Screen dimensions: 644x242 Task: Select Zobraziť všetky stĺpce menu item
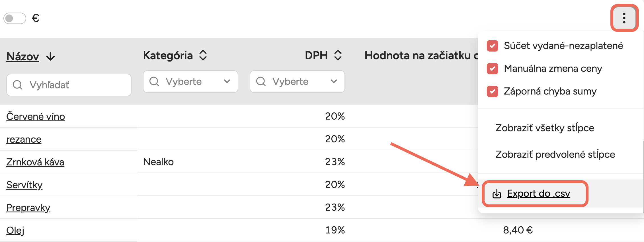click(x=545, y=128)
